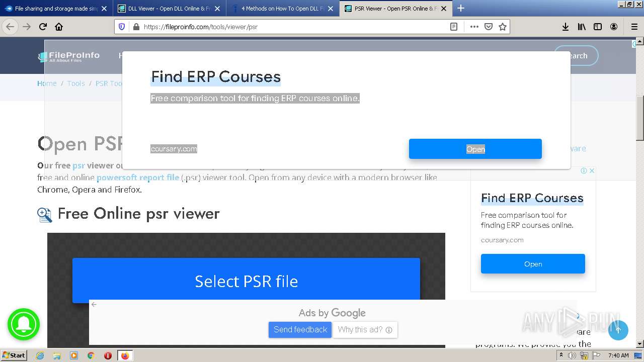Viewport: 644px width, 362px height.
Task: Click the green notification bell
Action: click(24, 324)
